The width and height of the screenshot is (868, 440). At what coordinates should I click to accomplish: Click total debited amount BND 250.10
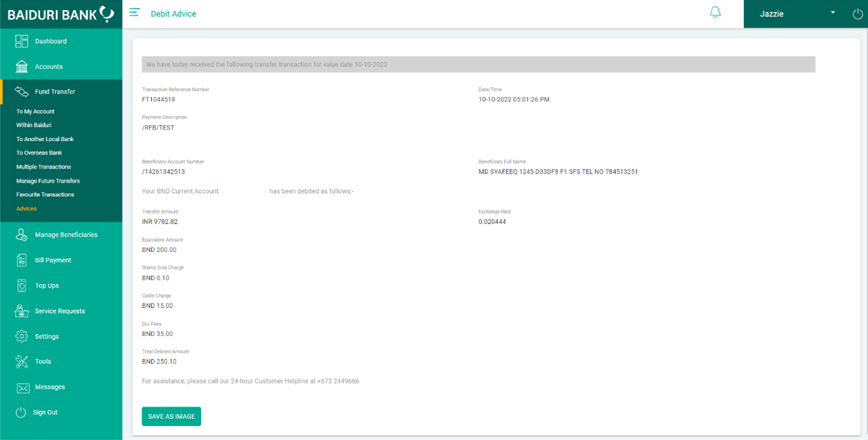(x=159, y=362)
